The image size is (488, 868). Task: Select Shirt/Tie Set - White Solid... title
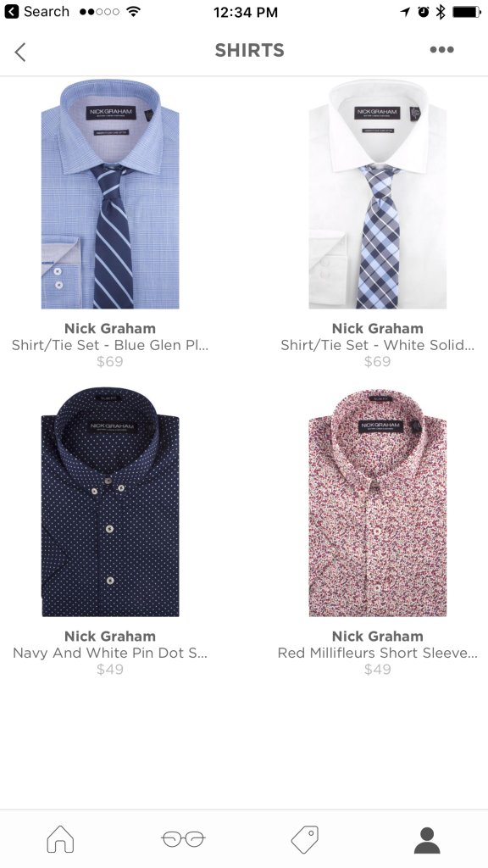click(x=377, y=345)
